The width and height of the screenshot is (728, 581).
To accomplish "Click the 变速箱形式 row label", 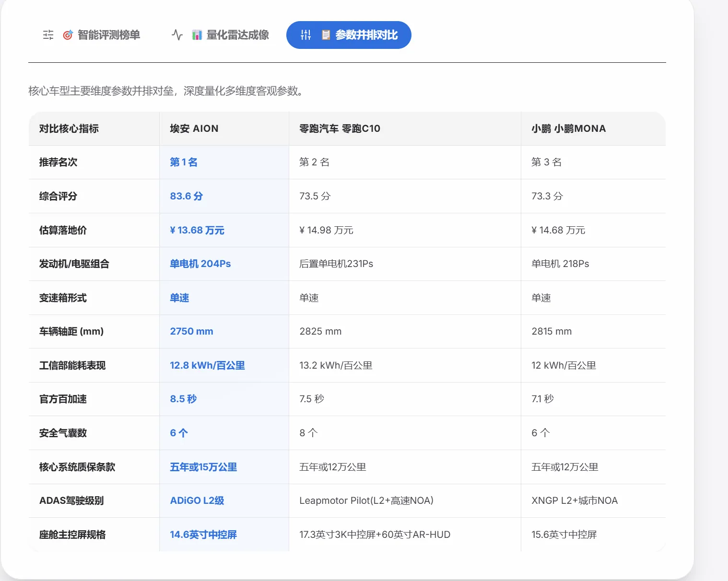I will pyautogui.click(x=63, y=298).
